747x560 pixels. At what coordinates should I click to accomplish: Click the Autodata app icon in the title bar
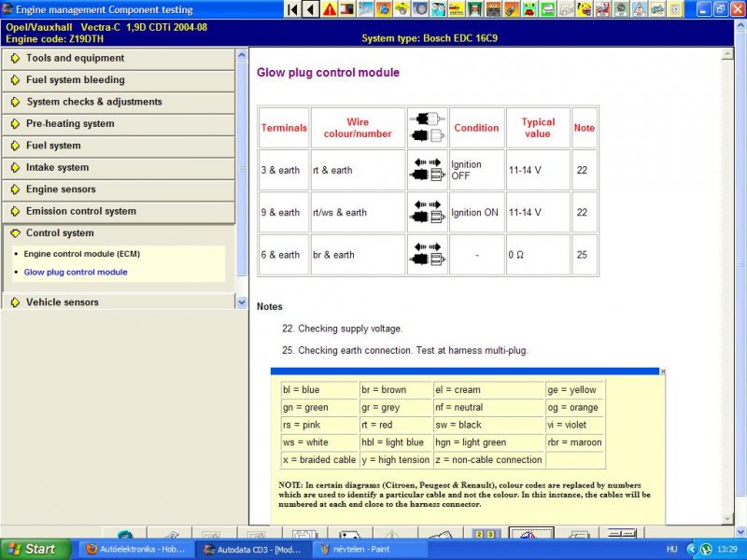pyautogui.click(x=7, y=9)
